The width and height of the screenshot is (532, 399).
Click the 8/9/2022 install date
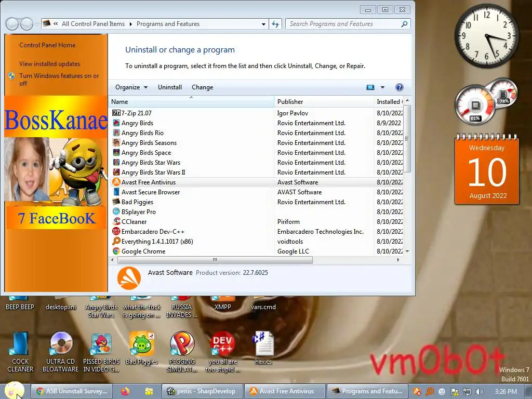point(389,123)
